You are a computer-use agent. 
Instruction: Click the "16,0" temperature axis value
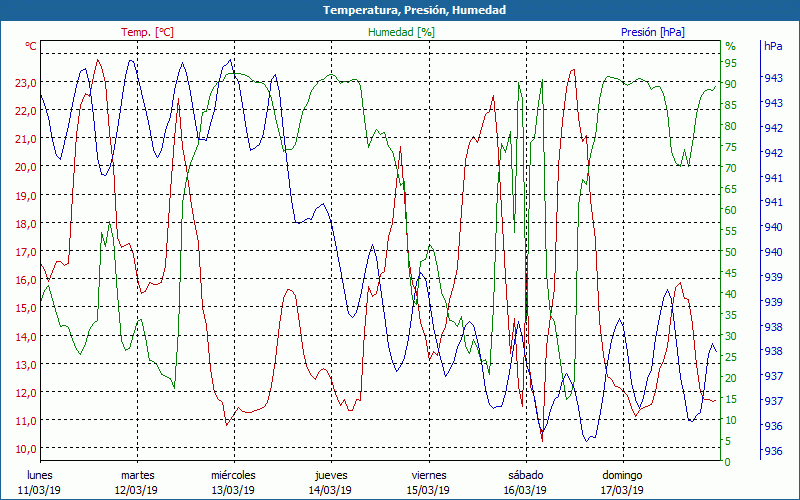[27, 279]
